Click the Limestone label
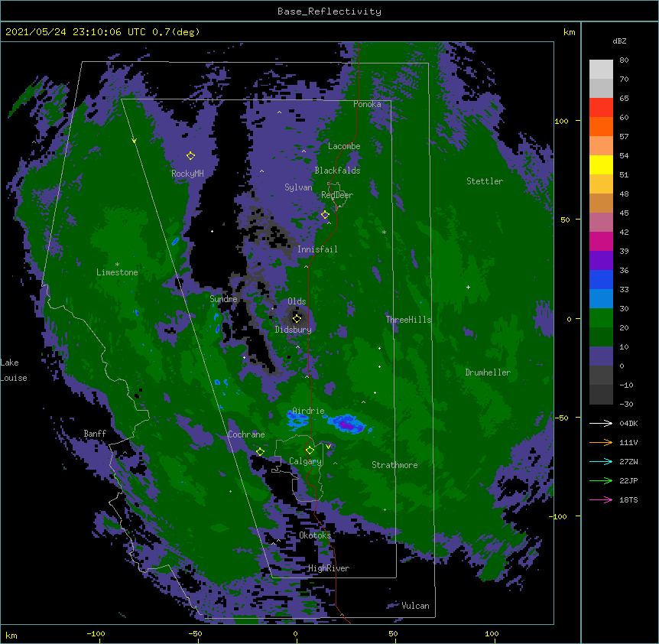The image size is (659, 644). (117, 272)
